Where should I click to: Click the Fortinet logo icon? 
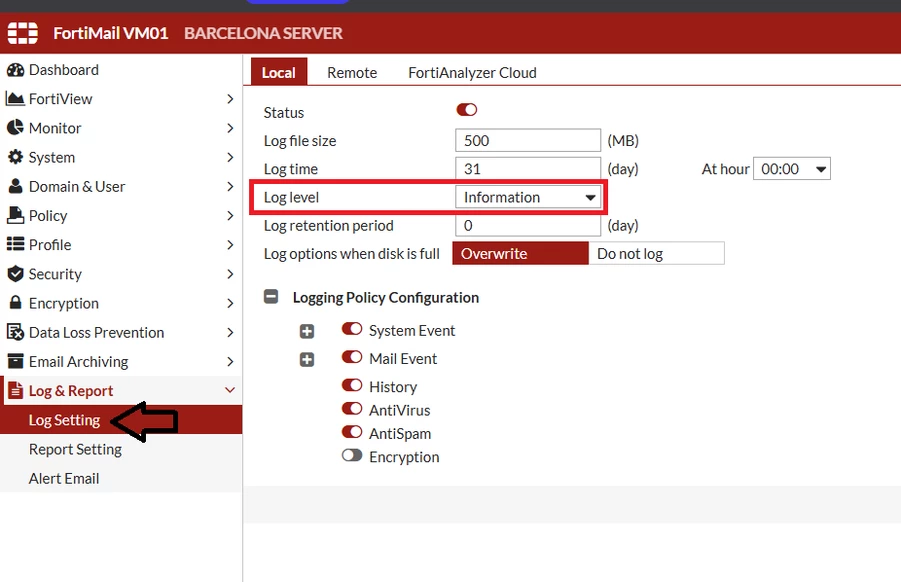(x=22, y=33)
